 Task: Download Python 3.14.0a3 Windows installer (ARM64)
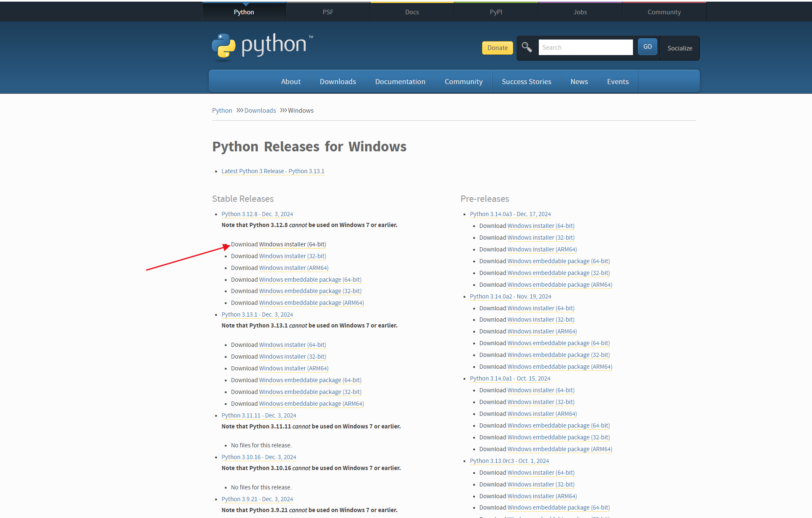[542, 249]
